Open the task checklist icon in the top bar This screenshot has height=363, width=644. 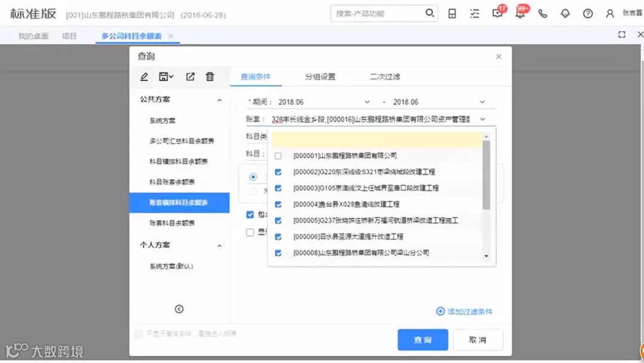[475, 14]
